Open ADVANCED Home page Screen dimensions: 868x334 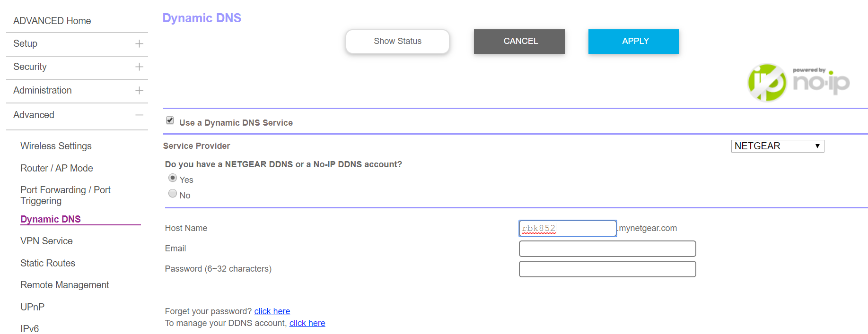(52, 21)
